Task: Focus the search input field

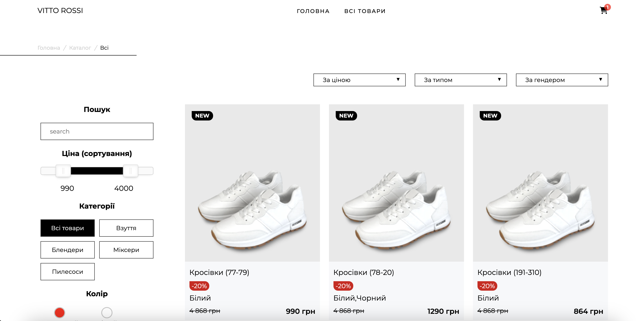Action: click(97, 132)
